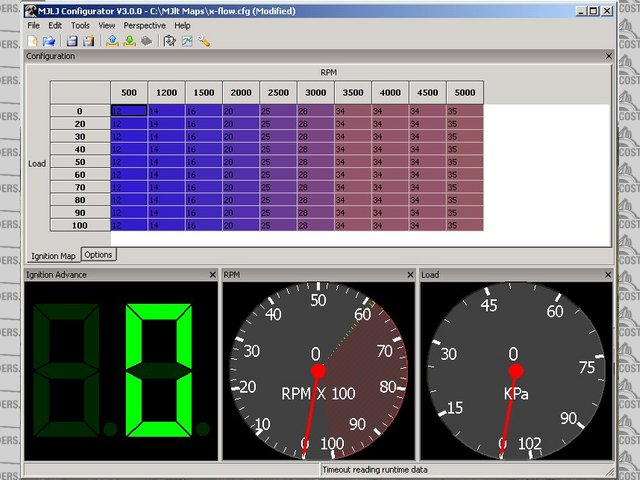The height and width of the screenshot is (480, 640).
Task: Click the KPa load dial gauge
Action: pos(516,371)
